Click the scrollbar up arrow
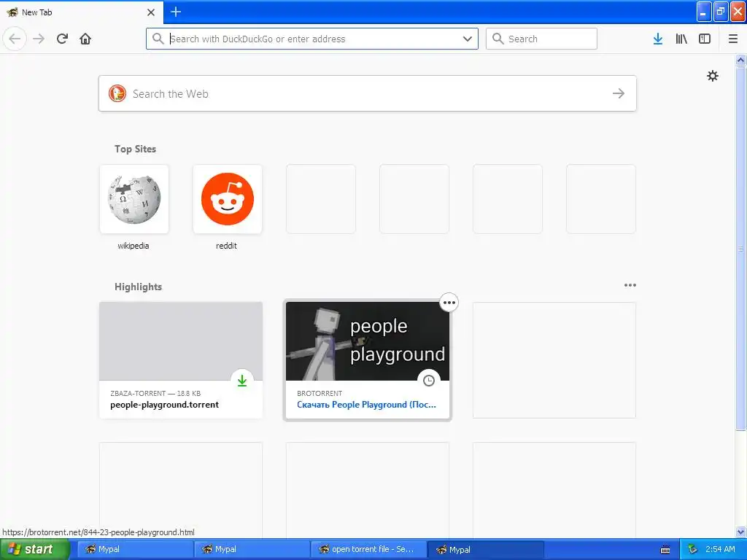The image size is (747, 560). click(740, 60)
